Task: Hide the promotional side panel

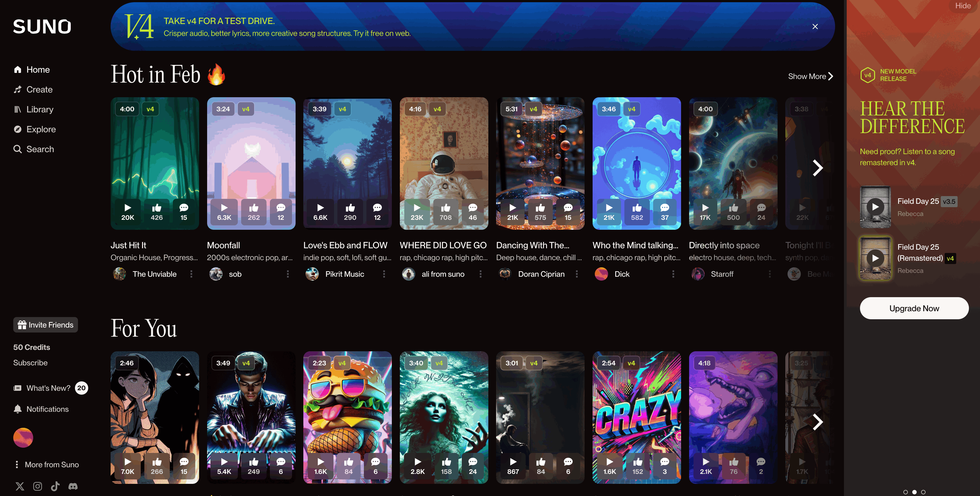Action: tap(963, 6)
